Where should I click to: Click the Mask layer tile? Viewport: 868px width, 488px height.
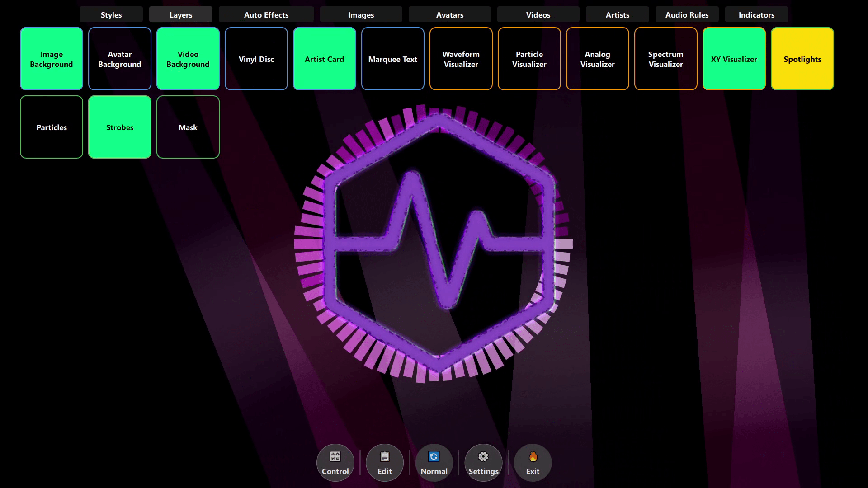(188, 127)
